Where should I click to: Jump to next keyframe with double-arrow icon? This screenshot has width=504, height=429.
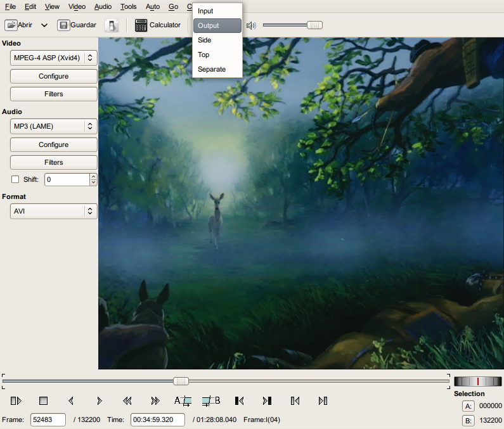tap(155, 400)
